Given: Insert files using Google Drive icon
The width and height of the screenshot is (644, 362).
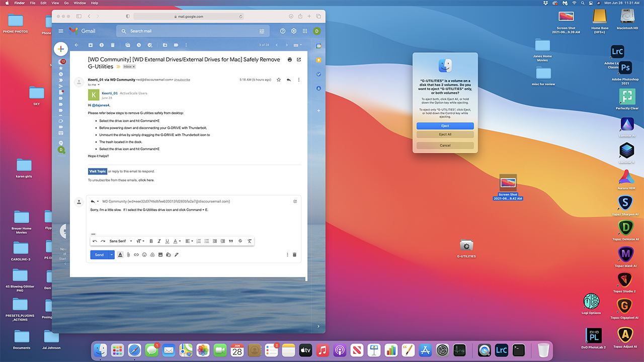Looking at the screenshot, I should point(152,255).
